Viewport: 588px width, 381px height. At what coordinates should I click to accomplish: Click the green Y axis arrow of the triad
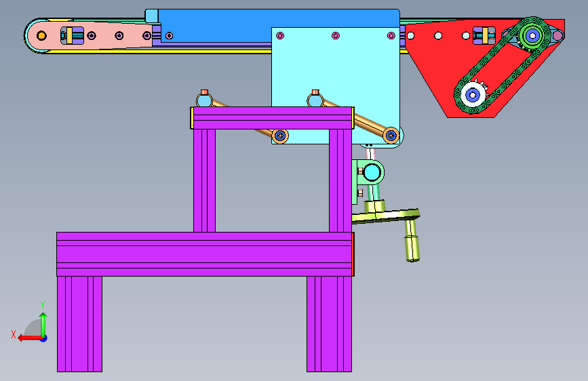[x=43, y=323]
